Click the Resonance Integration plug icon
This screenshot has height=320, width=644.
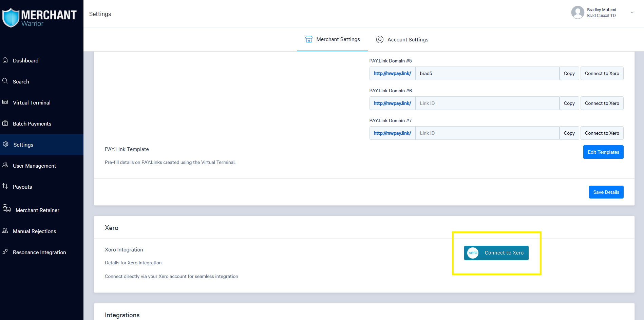[x=5, y=251]
